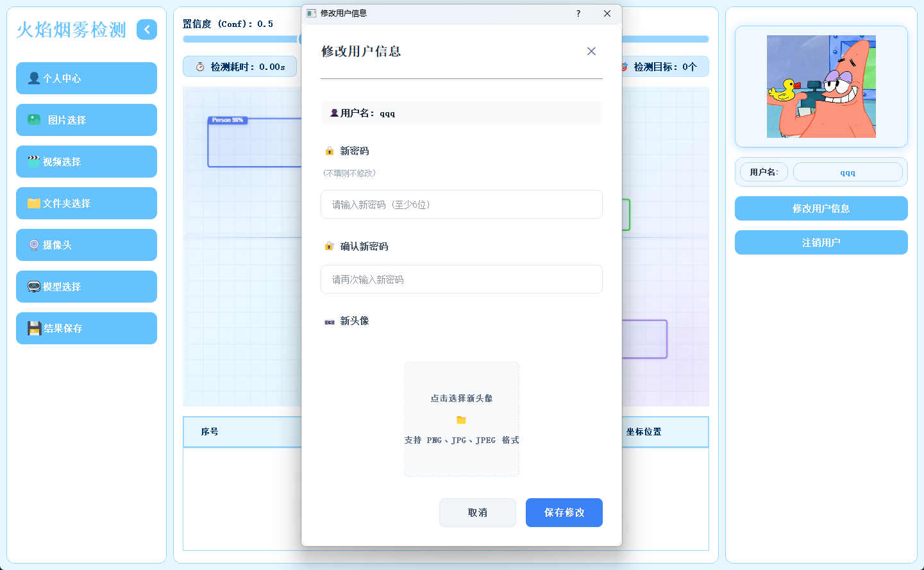Screen dimensions: 924x570
Task: Click the 检测目标: 0个 status text
Action: coord(665,67)
